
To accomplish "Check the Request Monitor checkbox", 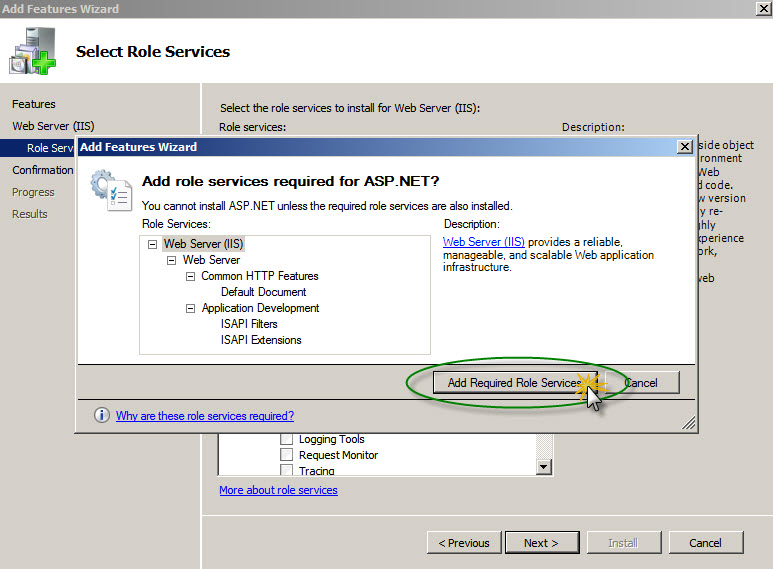I will 286,454.
